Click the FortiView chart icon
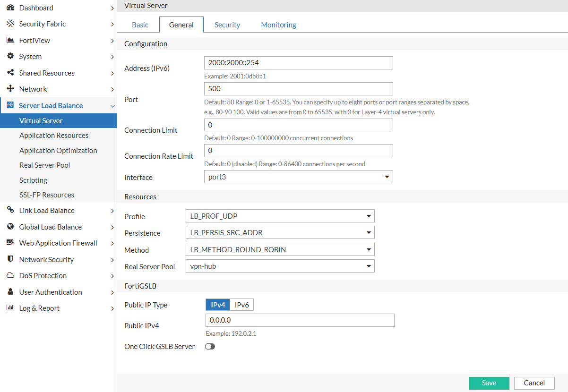Screen dimensions: 568x392 pos(10,41)
